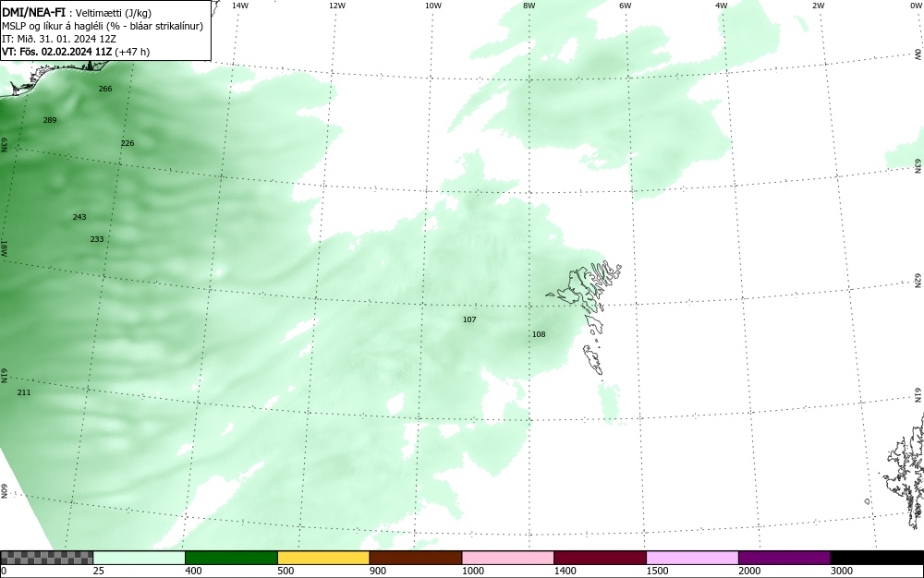
Task: Click the legend tick label "25"
Action: (x=99, y=571)
